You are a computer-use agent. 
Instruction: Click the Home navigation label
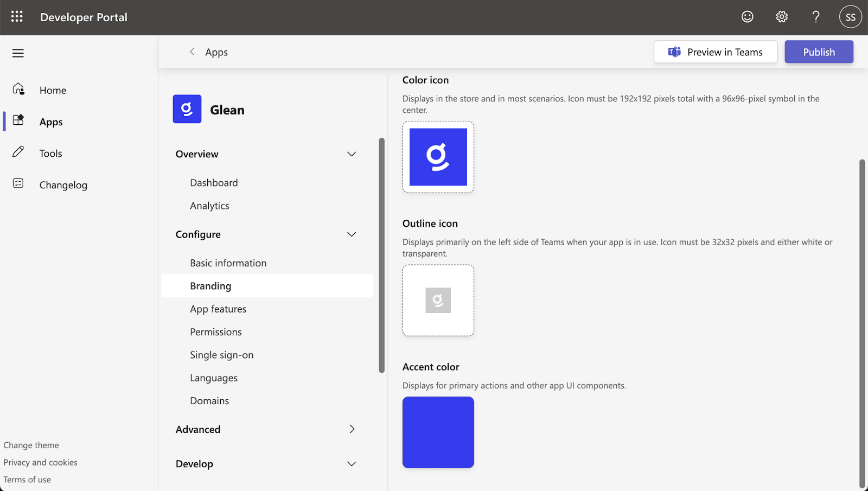tap(53, 91)
